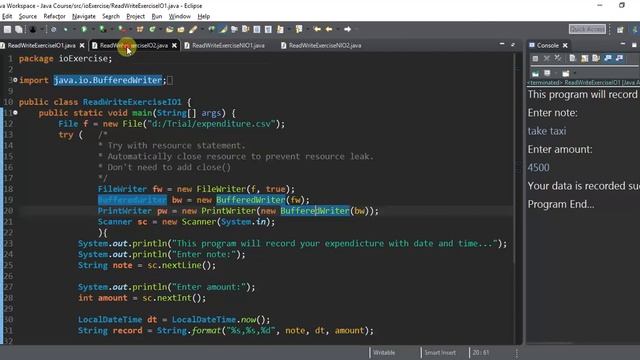
Task: Click 'take taxi' text in the console
Action: click(x=547, y=131)
